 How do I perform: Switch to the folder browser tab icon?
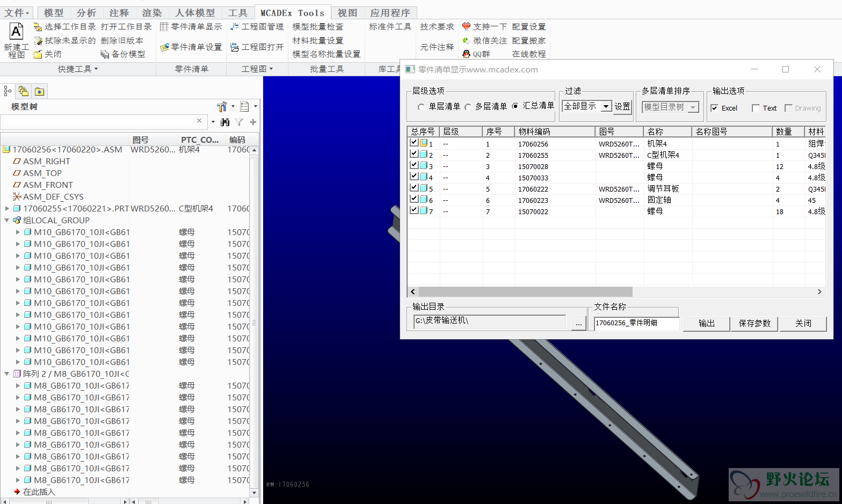pyautogui.click(x=23, y=91)
